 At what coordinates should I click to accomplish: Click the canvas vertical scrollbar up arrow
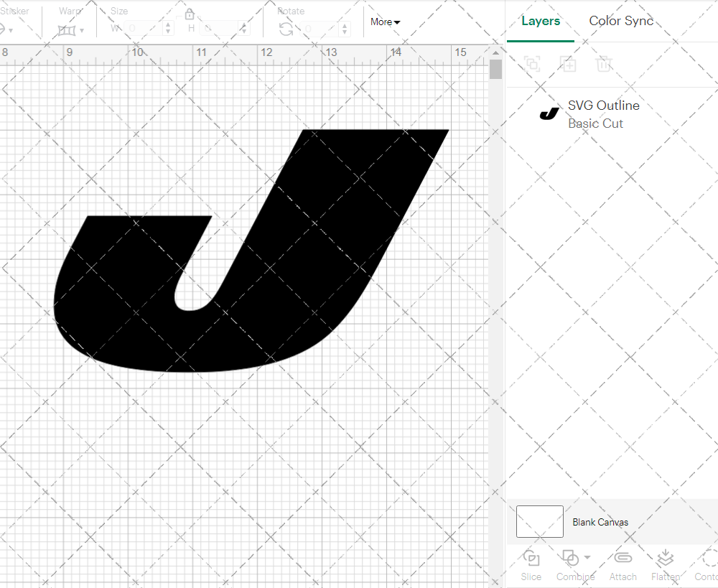495,52
